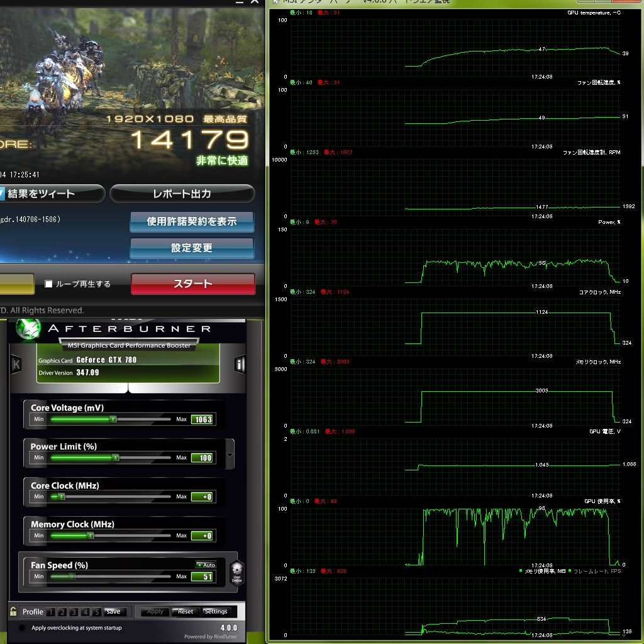Click the メモリ使用率, MB memory usage graph

tap(455, 607)
